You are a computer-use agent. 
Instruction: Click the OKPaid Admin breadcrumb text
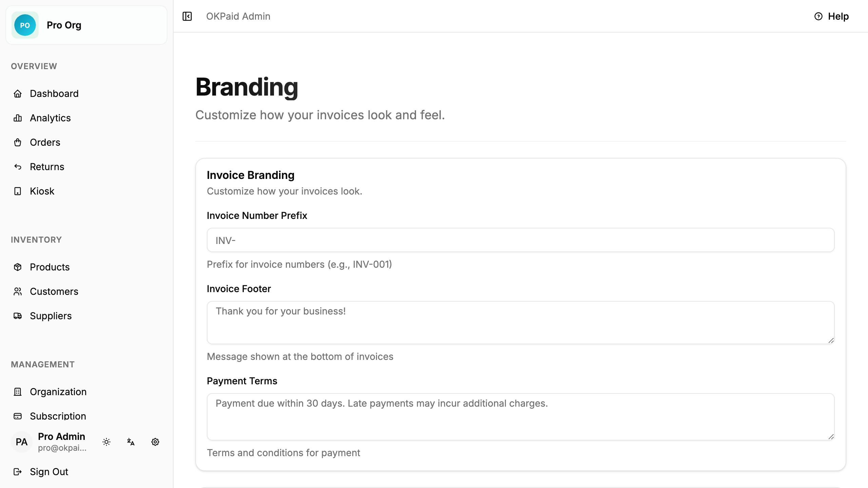(x=238, y=16)
